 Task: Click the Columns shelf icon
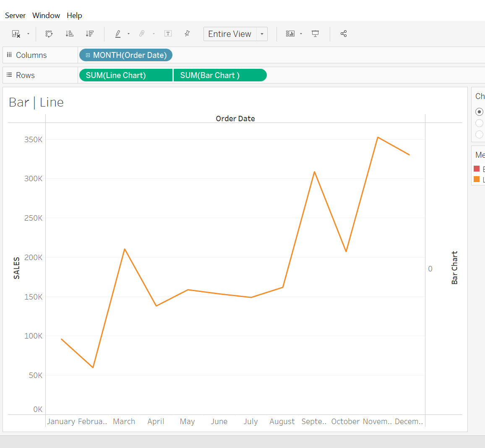click(9, 55)
